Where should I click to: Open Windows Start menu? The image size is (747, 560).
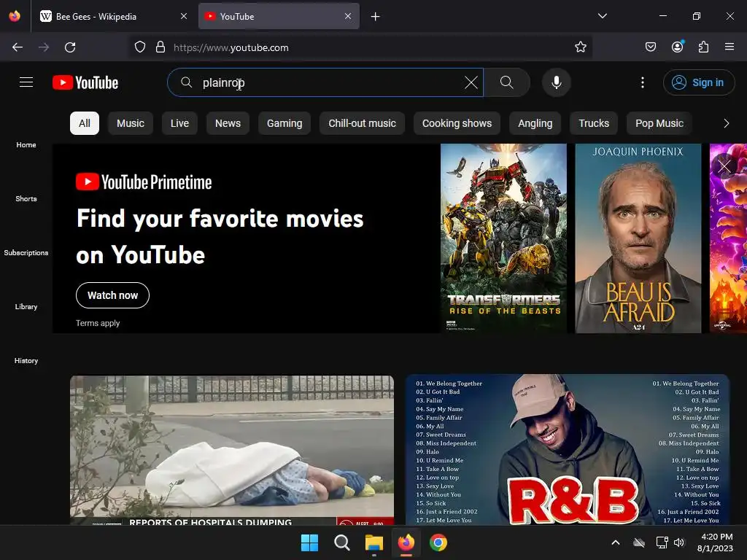point(309,542)
